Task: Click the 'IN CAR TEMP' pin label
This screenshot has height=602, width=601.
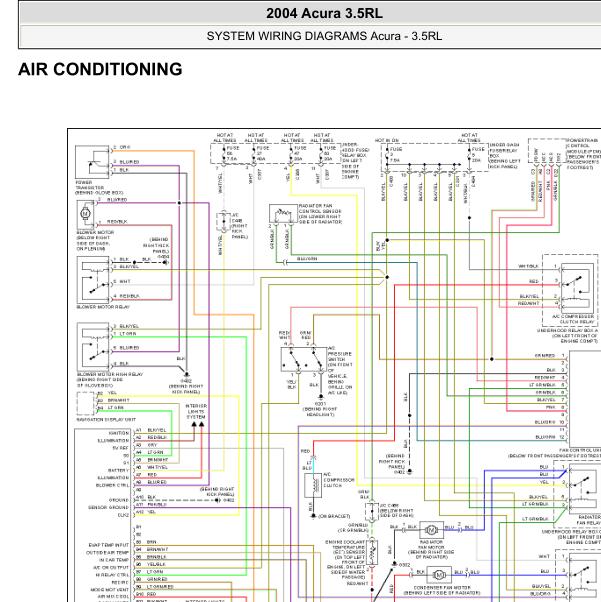Action: pos(114,560)
